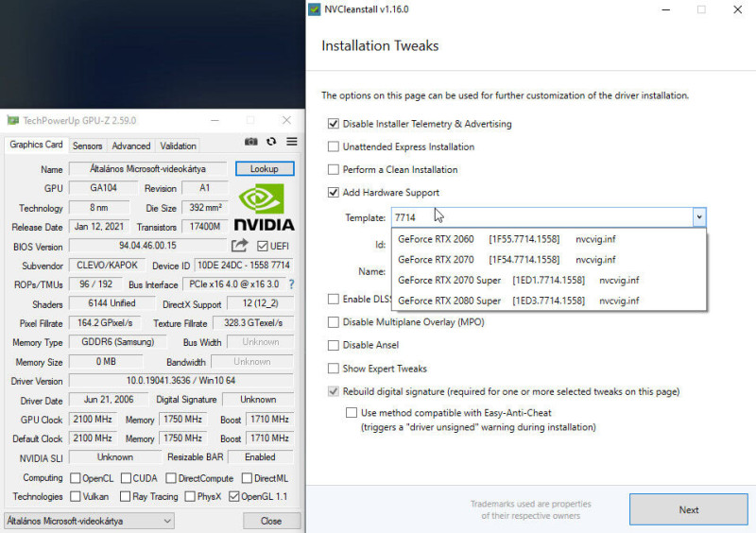Click the Memory Type GDDR6 (Samsung) value
Image resolution: width=756 pixels, height=533 pixels.
click(x=117, y=342)
